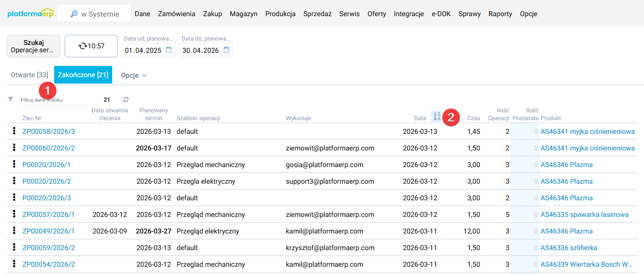Image resolution: width=644 pixels, height=275 pixels.
Task: Click support3@platformaerp.com cell
Action: (330, 181)
